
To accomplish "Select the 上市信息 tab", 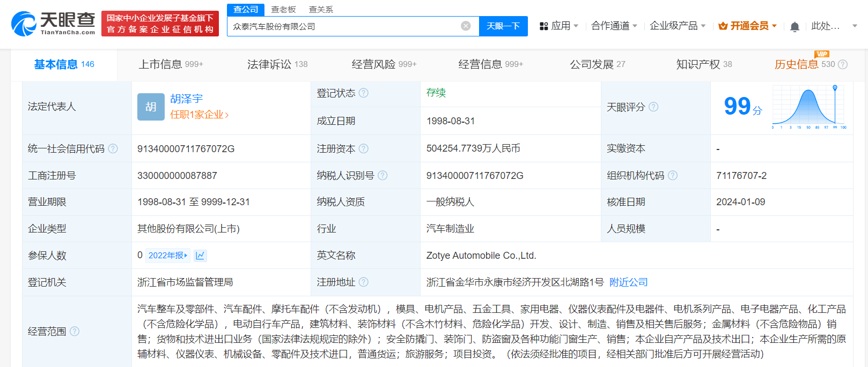I will point(171,64).
